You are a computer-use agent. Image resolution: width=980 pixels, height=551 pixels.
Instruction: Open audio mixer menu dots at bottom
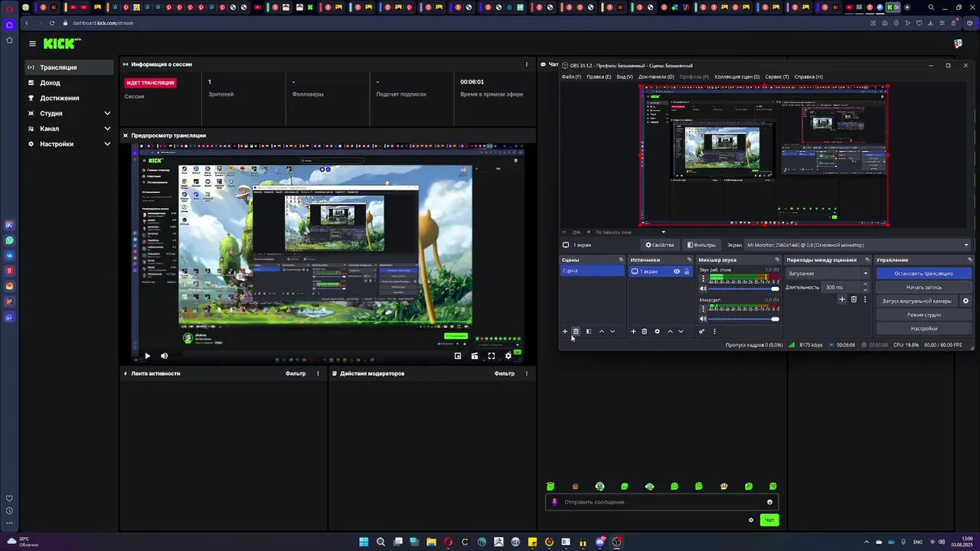(714, 331)
